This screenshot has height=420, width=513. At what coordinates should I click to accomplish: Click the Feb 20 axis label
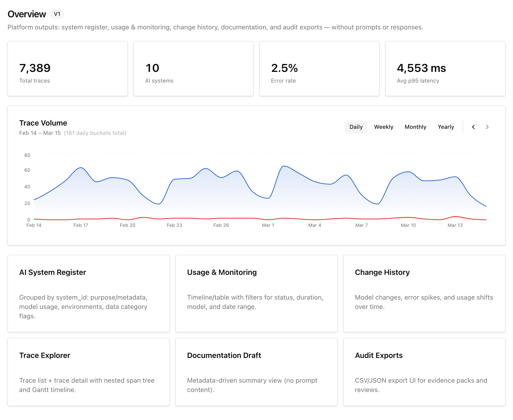[127, 225]
